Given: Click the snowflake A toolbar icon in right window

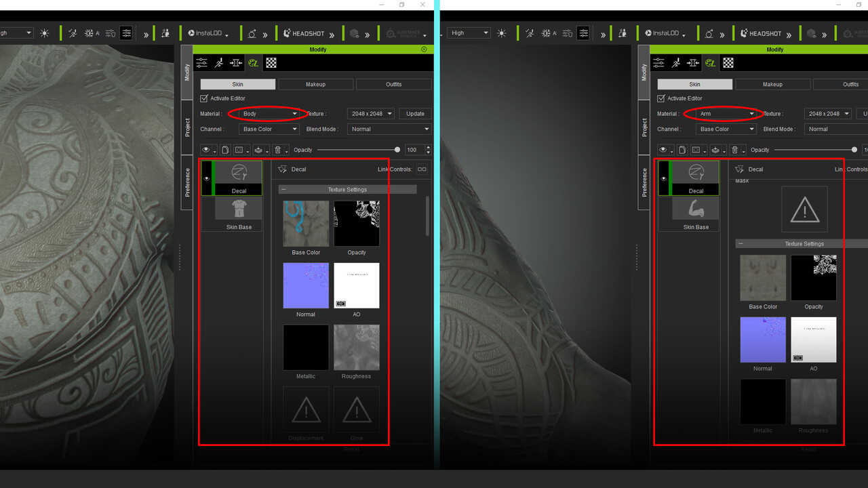Looking at the screenshot, I should point(549,33).
